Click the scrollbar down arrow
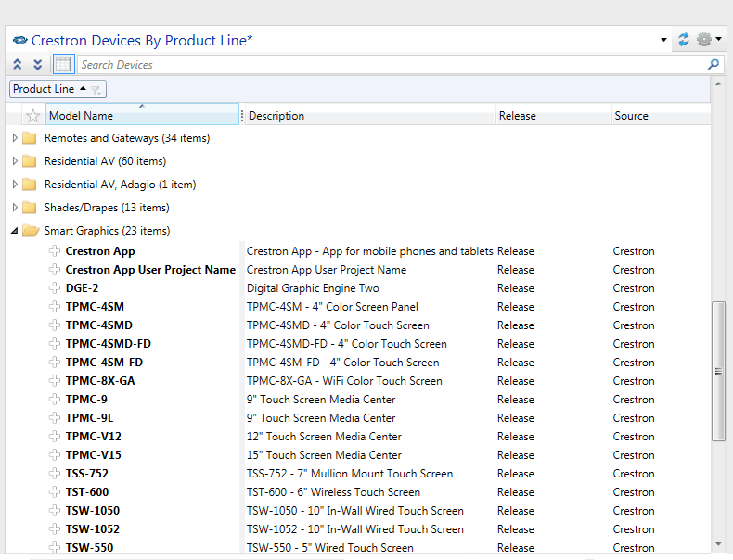The height and width of the screenshot is (560, 733). pyautogui.click(x=718, y=544)
